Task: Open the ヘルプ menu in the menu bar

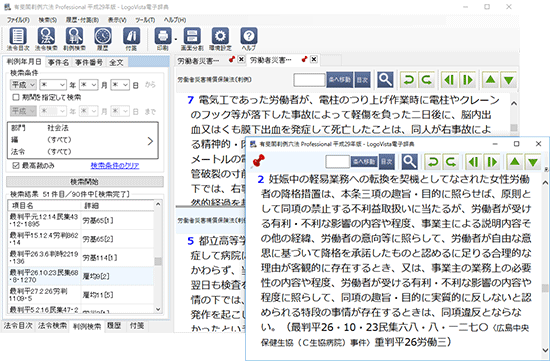Action: coord(175,20)
